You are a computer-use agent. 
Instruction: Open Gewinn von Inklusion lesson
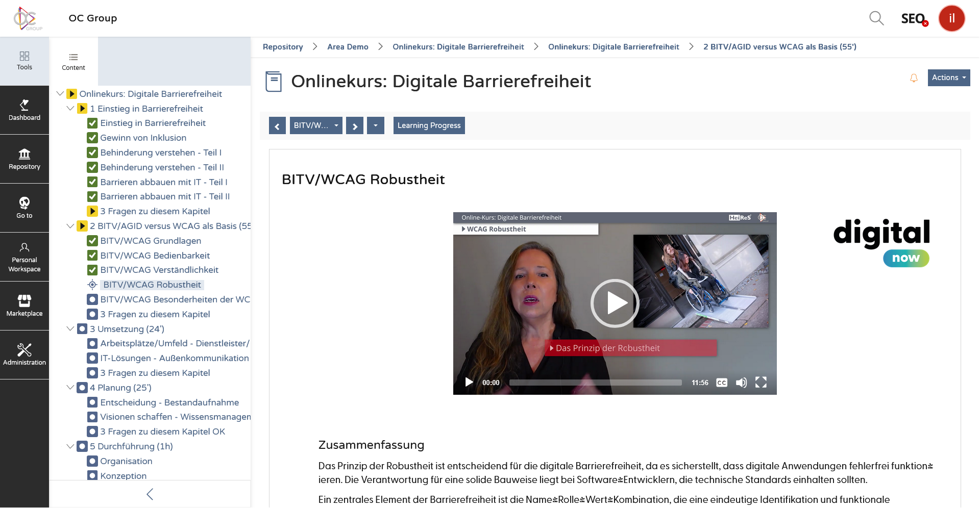(x=143, y=138)
